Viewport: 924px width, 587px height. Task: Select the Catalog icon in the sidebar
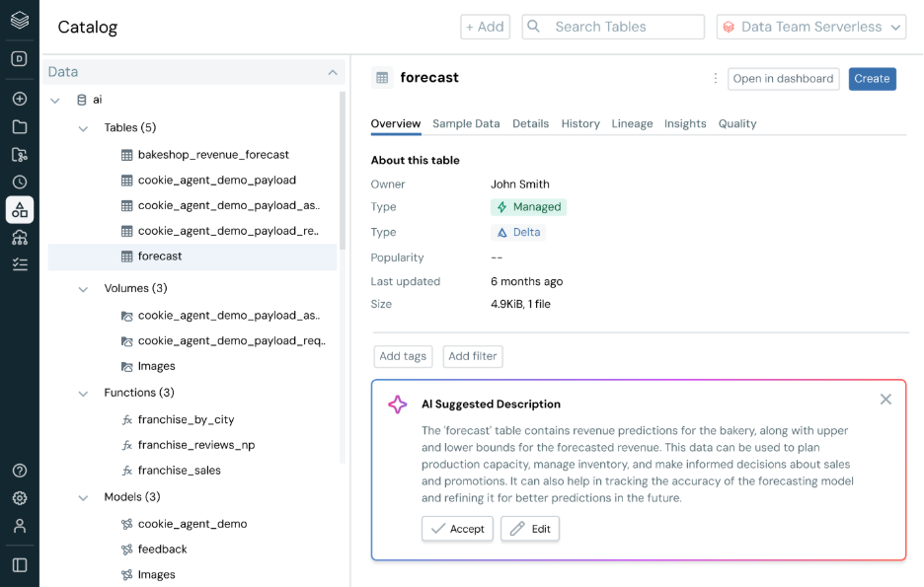point(20,209)
